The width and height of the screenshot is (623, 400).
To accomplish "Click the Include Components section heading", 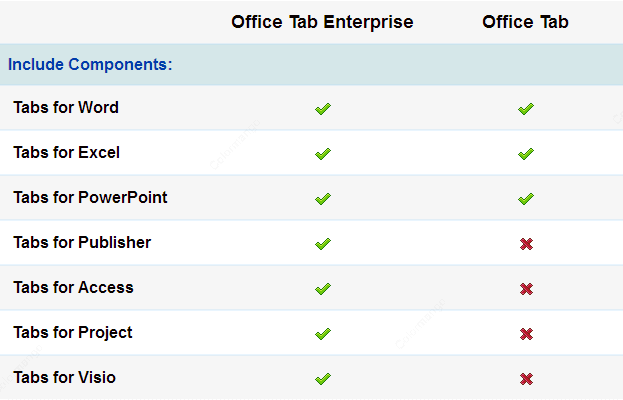I will pyautogui.click(x=90, y=64).
